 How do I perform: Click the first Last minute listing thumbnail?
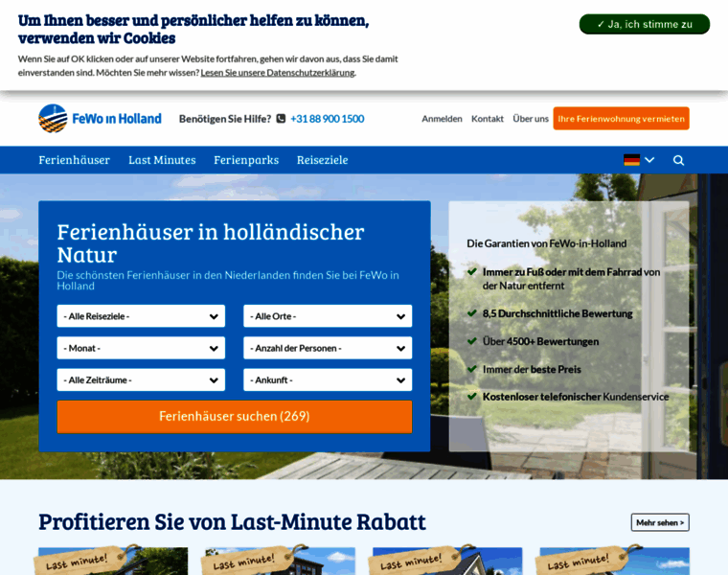coord(113,561)
